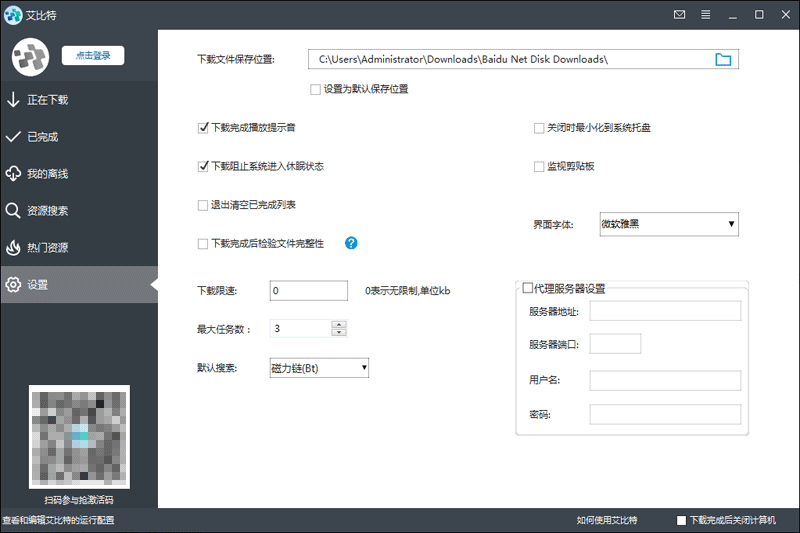Click the magnifier icon beside 资源搜索
This screenshot has height=533, width=800.
13,211
